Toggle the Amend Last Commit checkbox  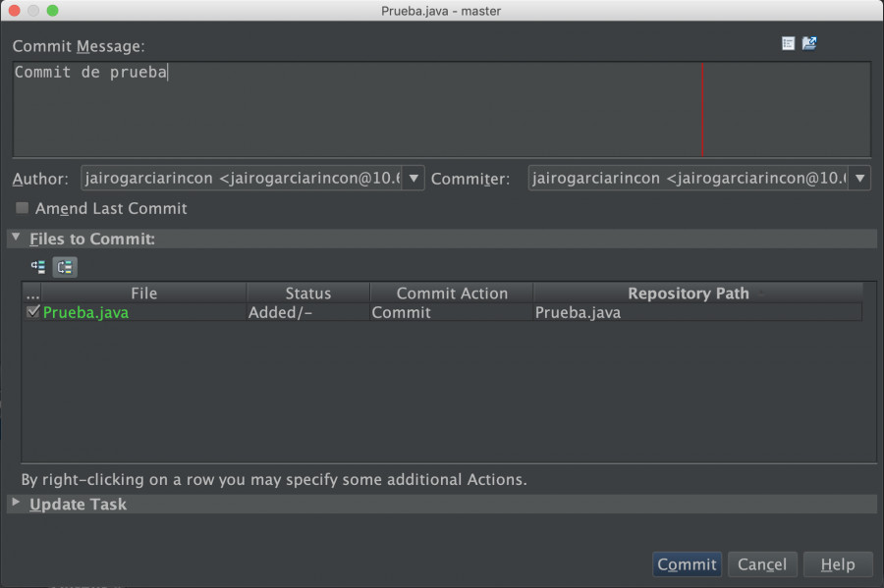click(22, 208)
